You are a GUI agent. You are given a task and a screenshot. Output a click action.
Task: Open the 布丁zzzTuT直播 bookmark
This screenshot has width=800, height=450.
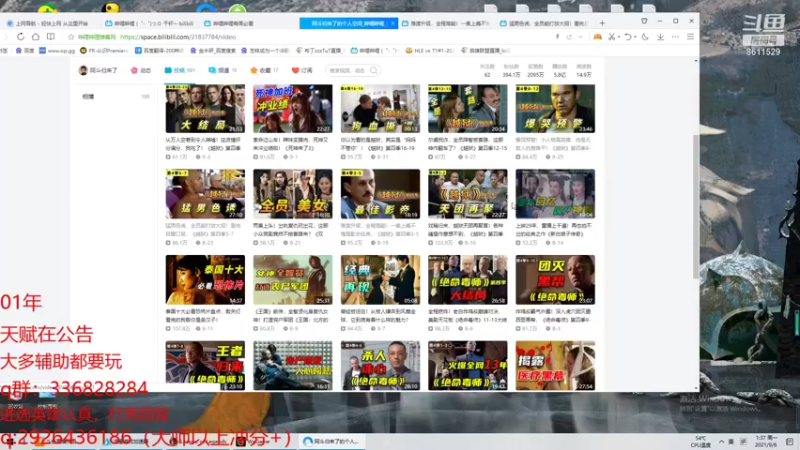point(318,51)
